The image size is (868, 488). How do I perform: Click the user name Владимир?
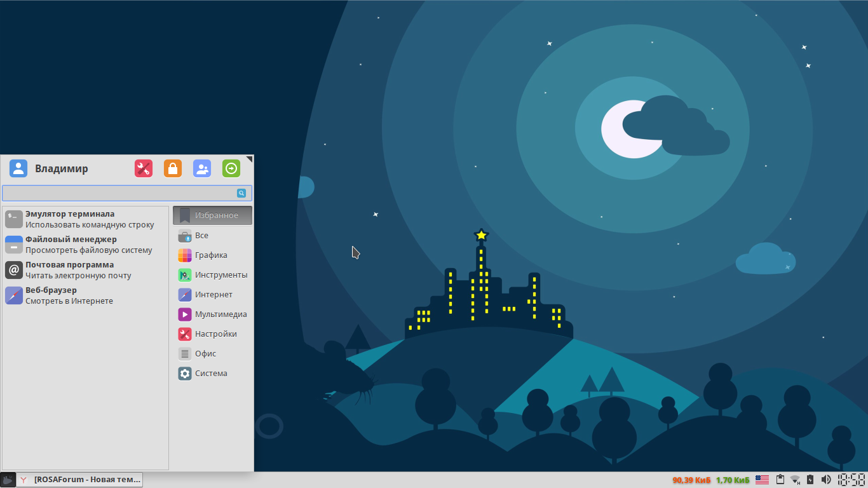[62, 168]
